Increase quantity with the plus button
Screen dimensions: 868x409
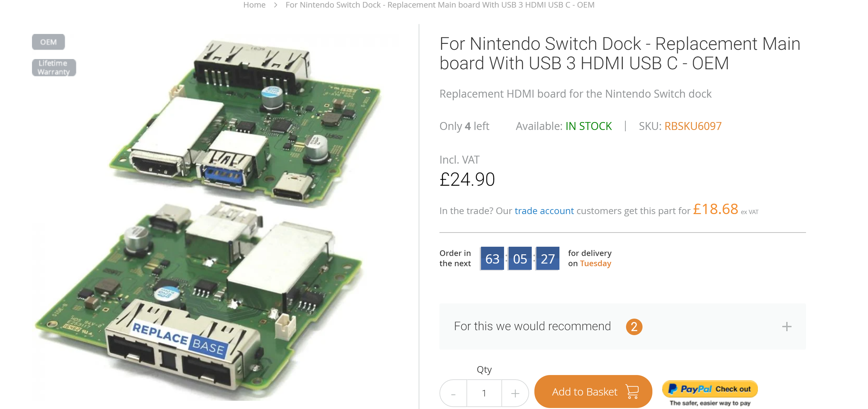coord(515,393)
